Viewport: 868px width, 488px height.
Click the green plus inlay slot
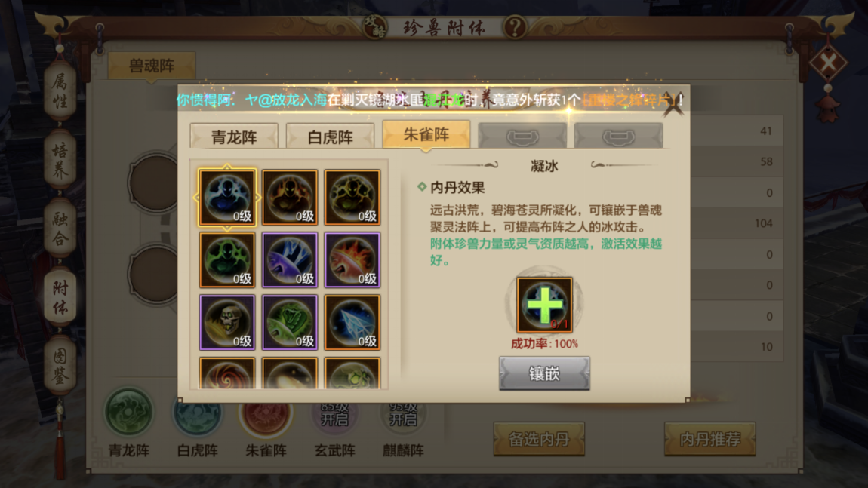coord(544,305)
